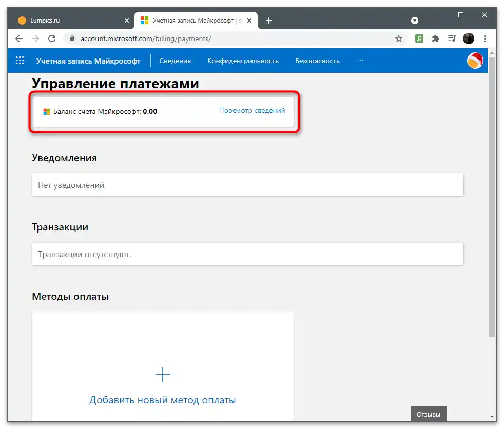Open the tab search dropdown arrow

coord(415,21)
